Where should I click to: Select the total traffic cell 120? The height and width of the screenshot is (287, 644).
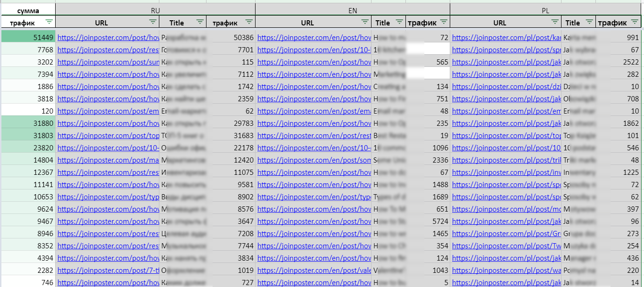(x=28, y=111)
